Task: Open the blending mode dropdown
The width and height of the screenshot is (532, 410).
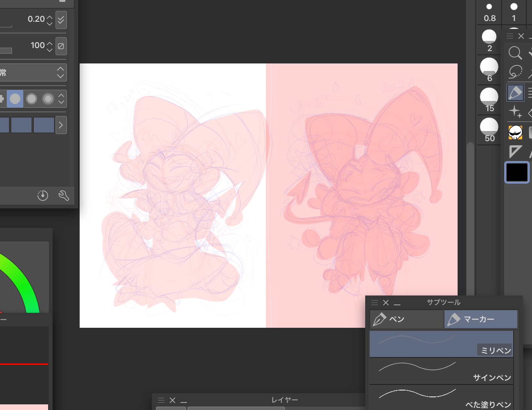Action: pos(33,72)
